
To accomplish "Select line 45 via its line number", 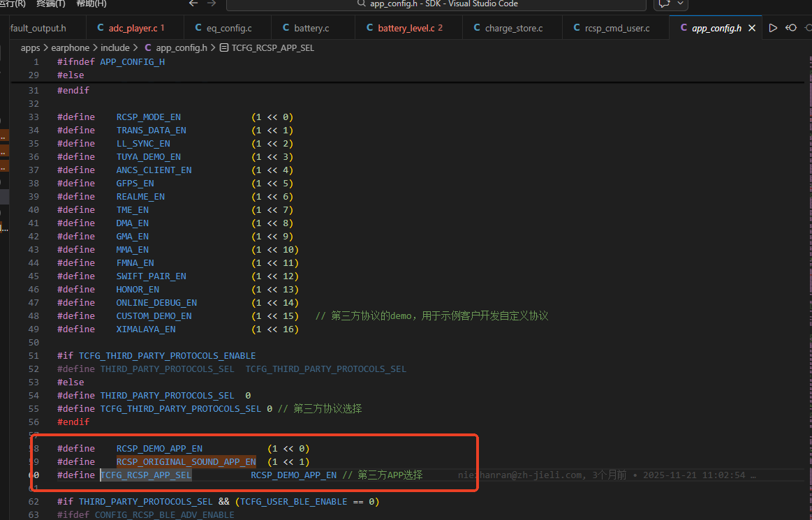I will point(33,276).
